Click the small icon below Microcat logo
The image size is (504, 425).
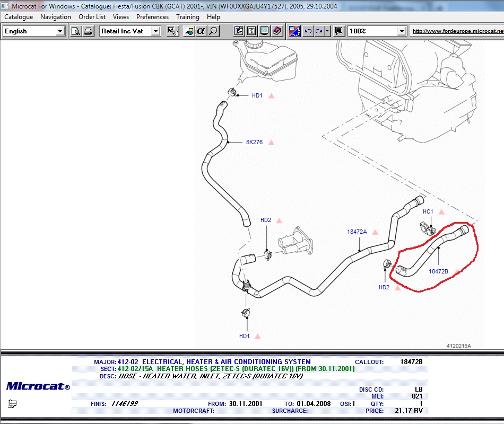[12, 404]
